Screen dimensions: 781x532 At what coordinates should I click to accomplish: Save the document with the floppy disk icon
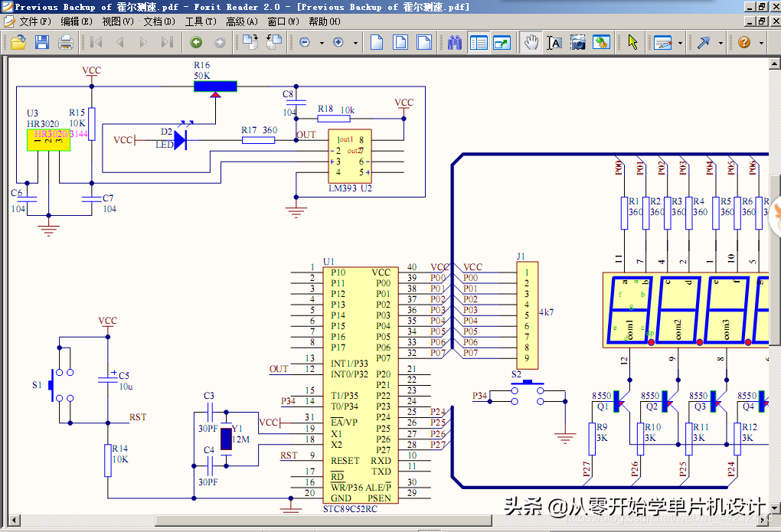coord(42,42)
